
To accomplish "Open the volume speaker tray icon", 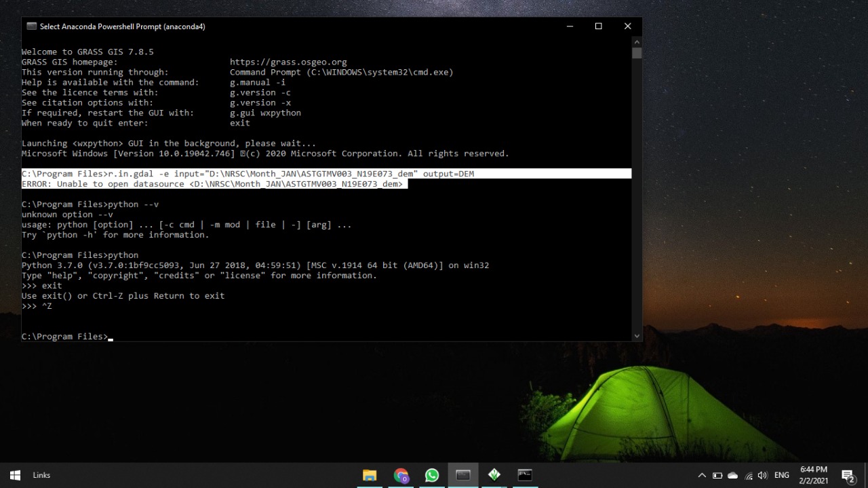I will pyautogui.click(x=763, y=476).
